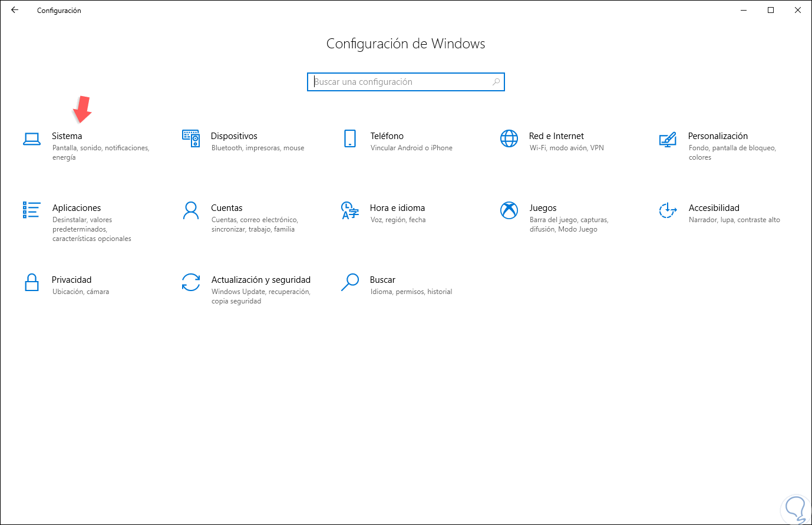This screenshot has width=812, height=525.
Task: Open the Hora e idioma title
Action: click(x=398, y=208)
